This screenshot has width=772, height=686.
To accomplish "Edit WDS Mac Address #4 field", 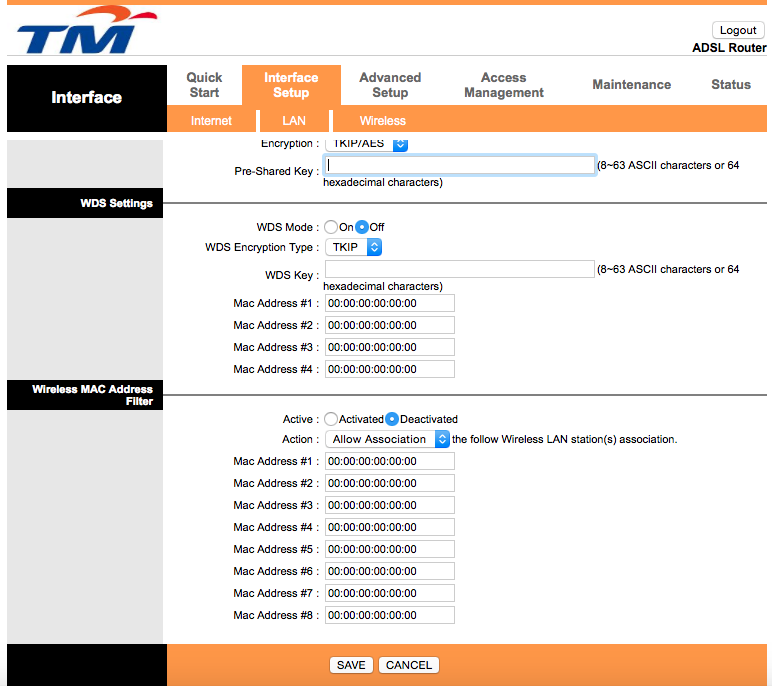I will click(x=389, y=369).
